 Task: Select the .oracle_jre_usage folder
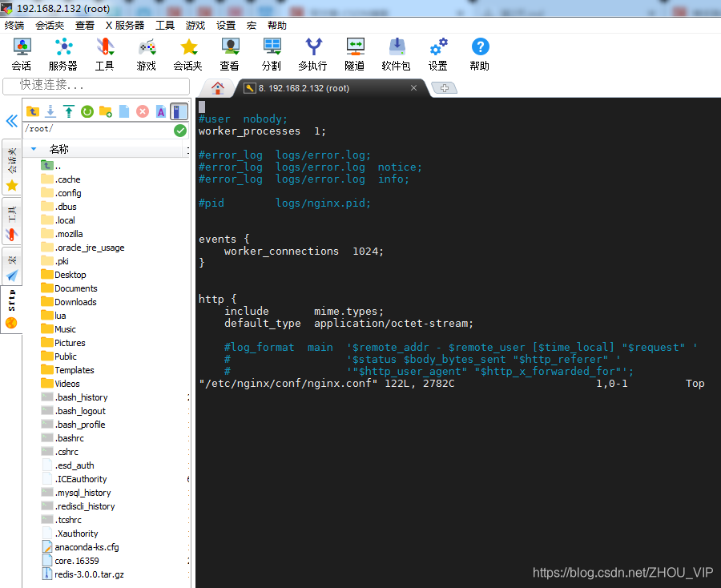click(x=83, y=248)
